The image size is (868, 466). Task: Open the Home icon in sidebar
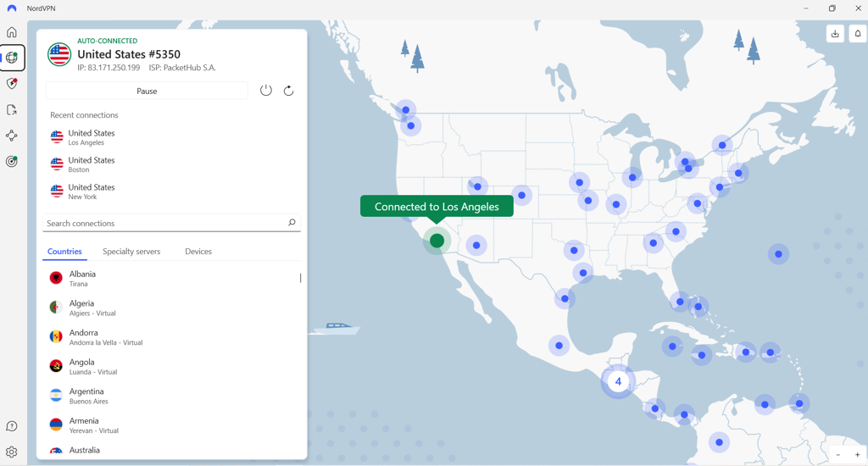click(12, 32)
